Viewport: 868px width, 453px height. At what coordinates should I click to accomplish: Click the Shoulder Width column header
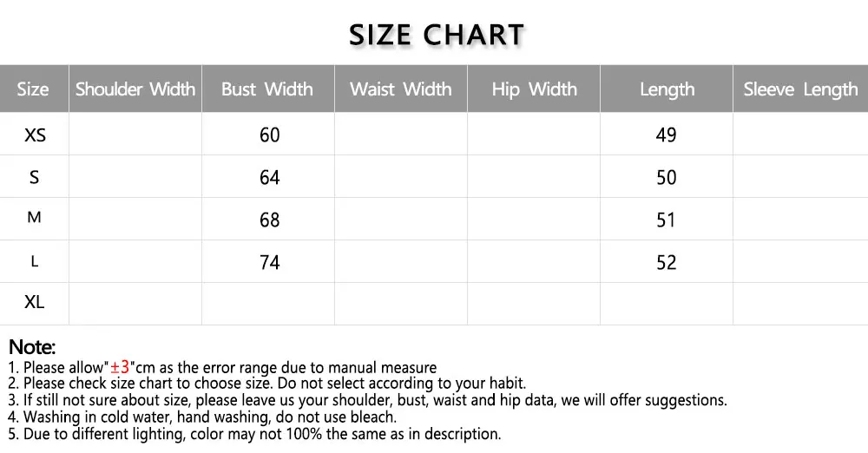[135, 89]
